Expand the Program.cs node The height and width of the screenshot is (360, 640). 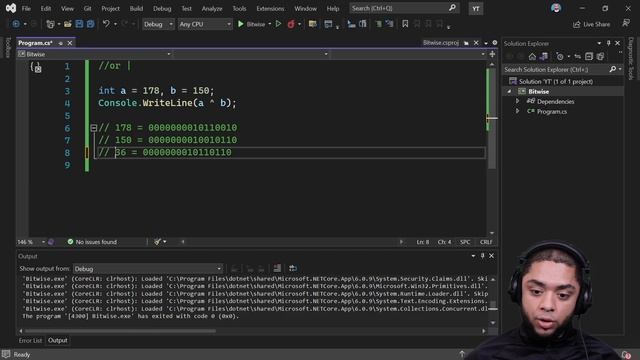518,111
